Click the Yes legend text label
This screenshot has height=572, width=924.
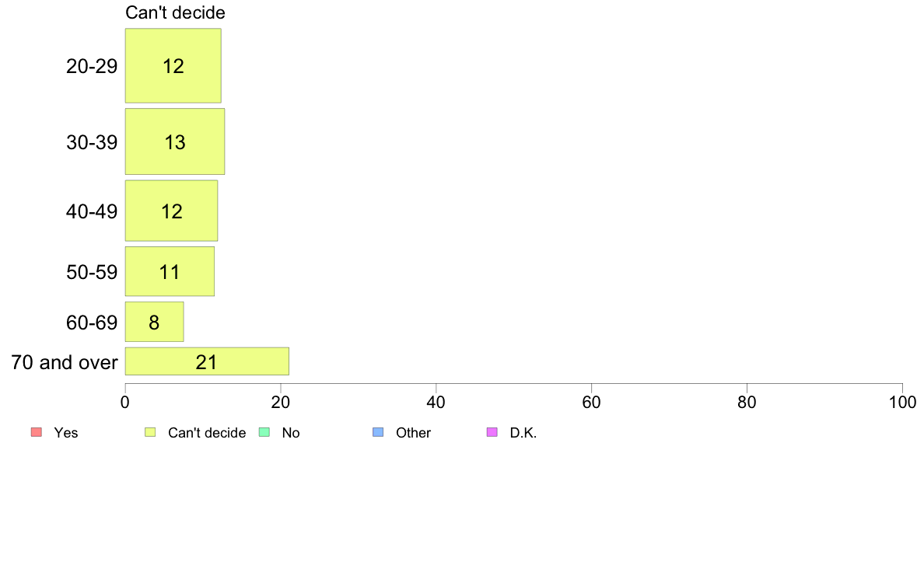click(66, 433)
